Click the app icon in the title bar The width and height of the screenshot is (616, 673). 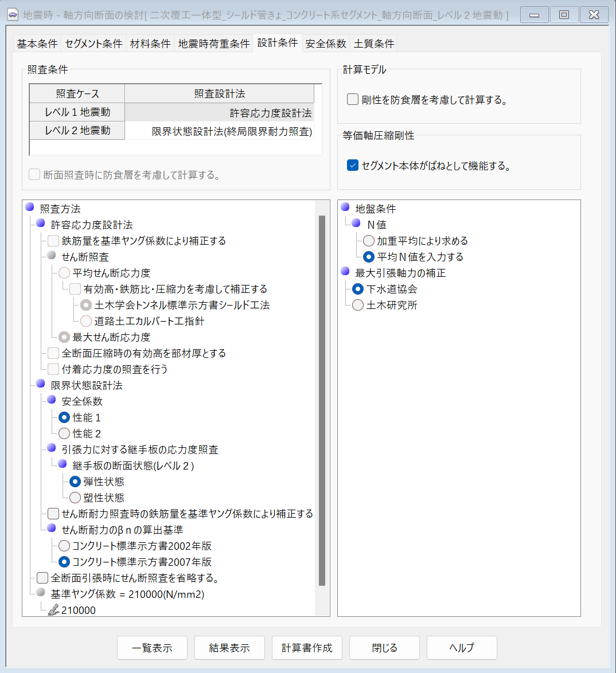(13, 15)
